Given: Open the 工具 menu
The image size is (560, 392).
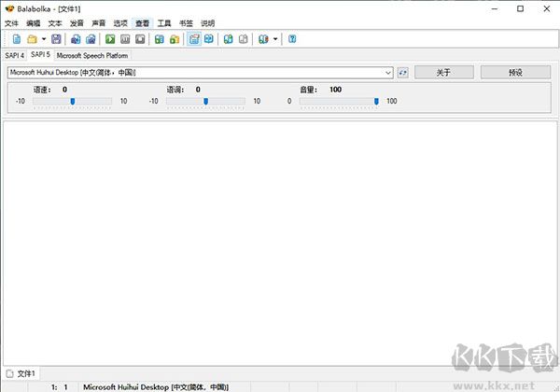Looking at the screenshot, I should [164, 22].
